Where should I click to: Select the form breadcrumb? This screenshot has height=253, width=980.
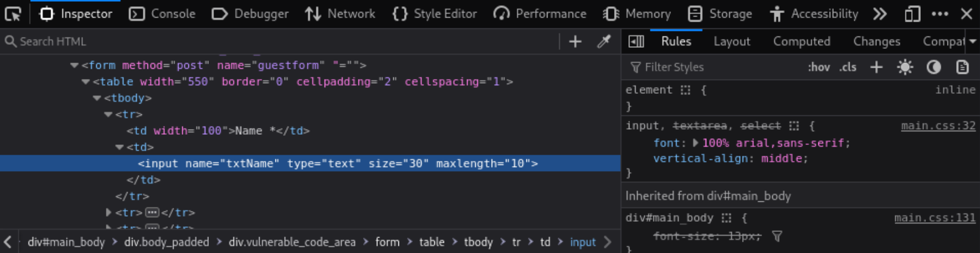(x=388, y=242)
